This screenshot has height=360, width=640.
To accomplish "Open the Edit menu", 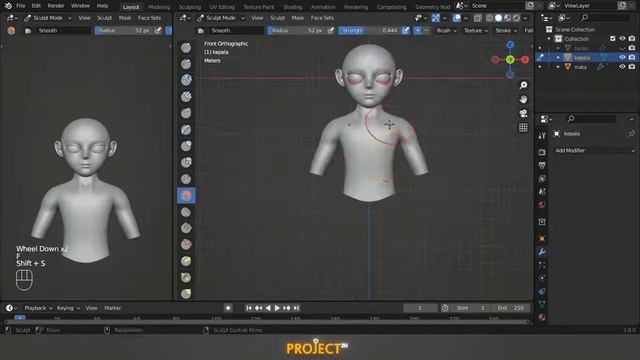I will [x=36, y=6].
